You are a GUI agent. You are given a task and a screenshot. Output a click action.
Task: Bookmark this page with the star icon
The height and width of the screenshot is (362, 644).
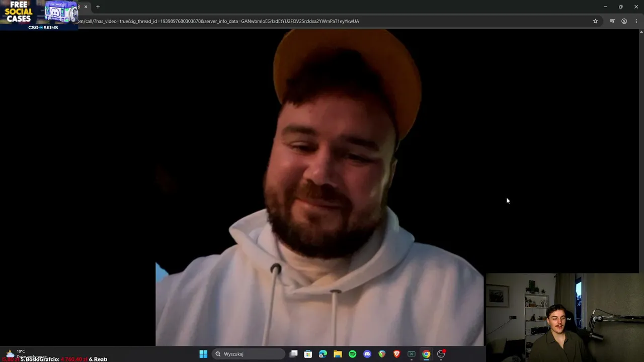click(595, 21)
